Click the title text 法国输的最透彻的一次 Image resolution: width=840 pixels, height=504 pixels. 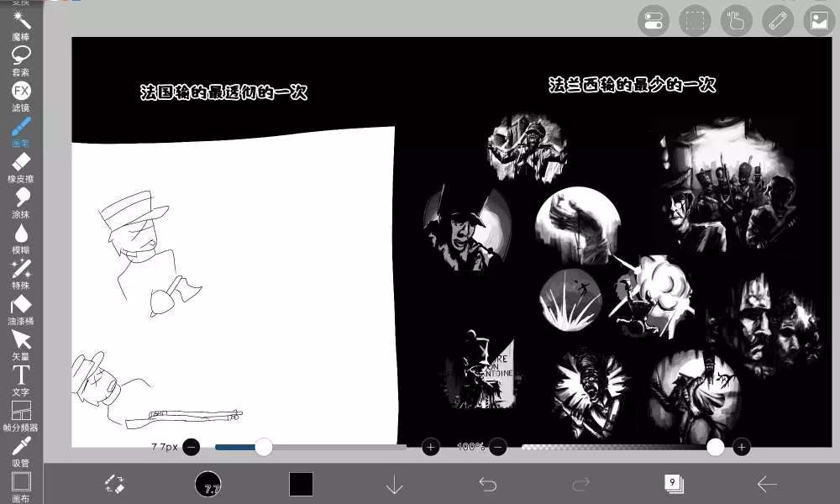click(224, 92)
